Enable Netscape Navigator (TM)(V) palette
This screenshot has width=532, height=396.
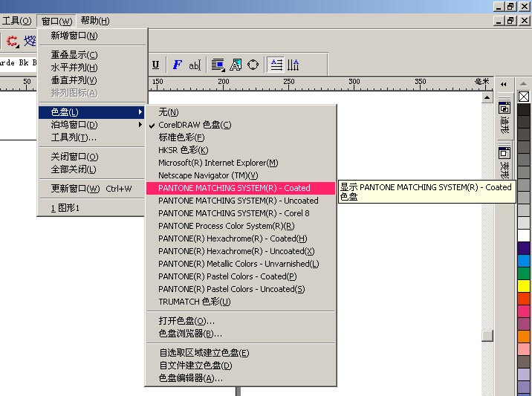coord(241,175)
